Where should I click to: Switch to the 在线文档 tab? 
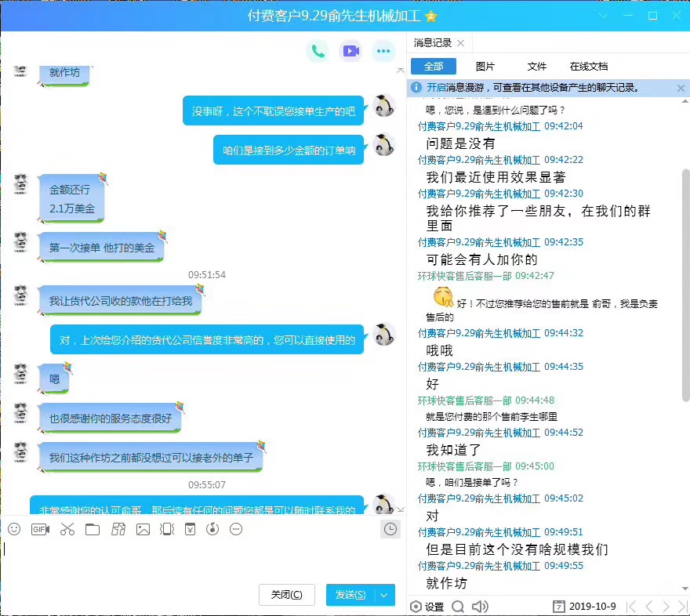coord(589,67)
